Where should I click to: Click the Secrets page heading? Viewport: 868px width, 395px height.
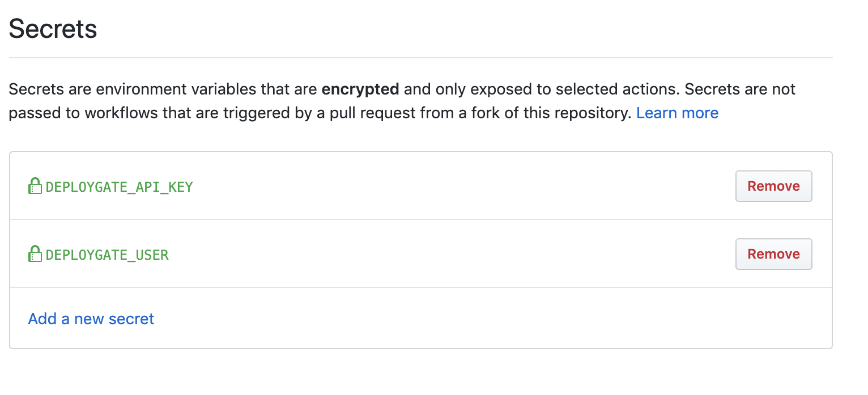(53, 29)
